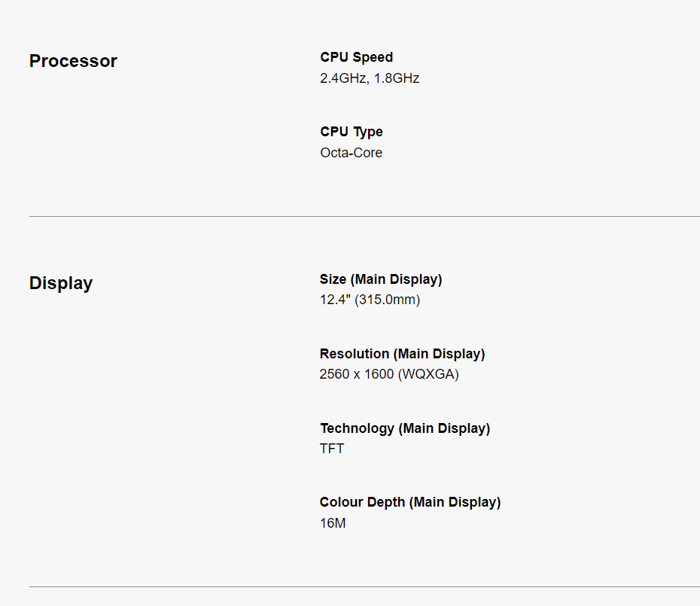Select the 2.4GHz speed value
Image resolution: width=700 pixels, height=606 pixels.
342,78
